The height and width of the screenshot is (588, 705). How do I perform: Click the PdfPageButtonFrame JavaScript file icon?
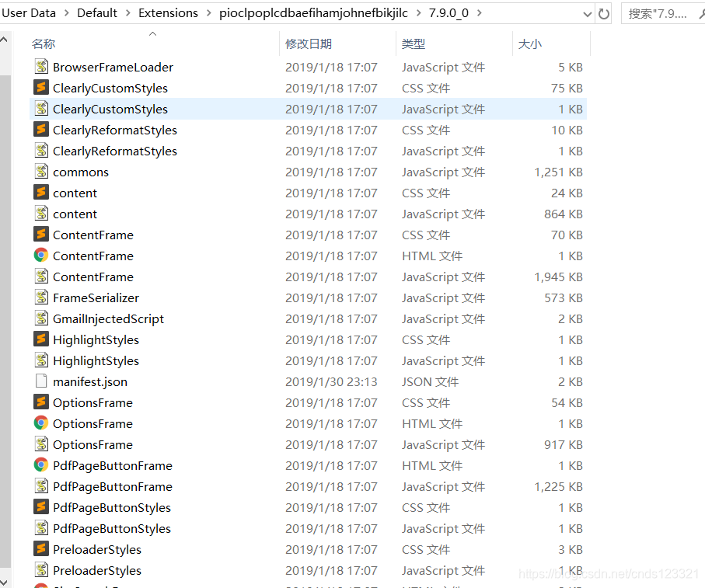point(41,486)
